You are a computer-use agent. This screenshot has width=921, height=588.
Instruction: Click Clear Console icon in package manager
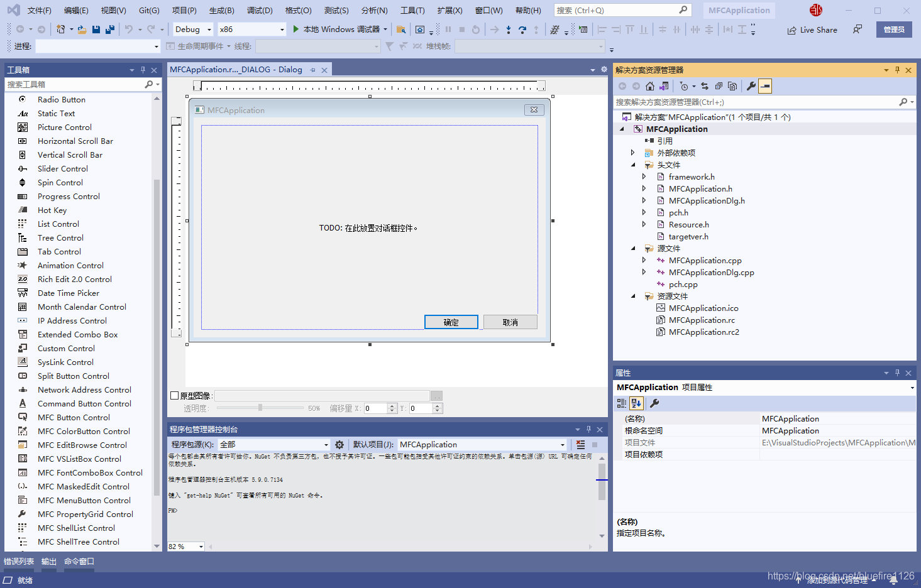pyautogui.click(x=581, y=445)
